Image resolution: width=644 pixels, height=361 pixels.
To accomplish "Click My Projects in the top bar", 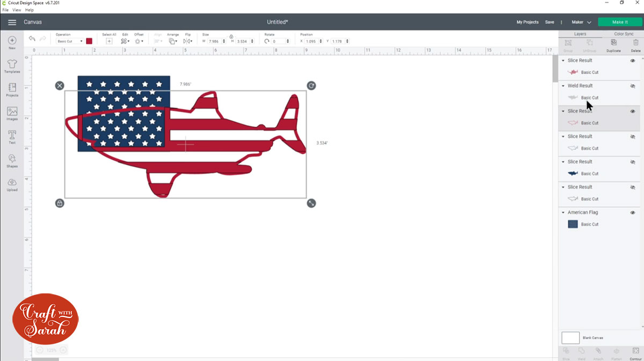I will (528, 22).
